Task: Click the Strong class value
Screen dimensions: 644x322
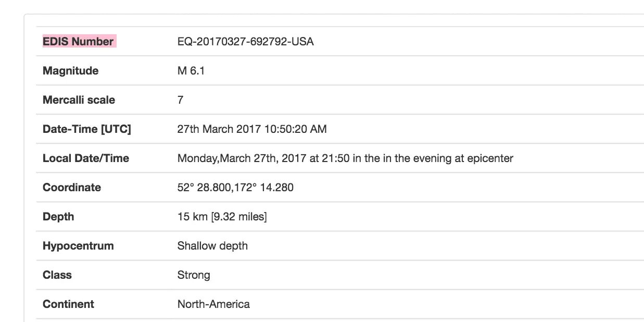Action: tap(194, 275)
